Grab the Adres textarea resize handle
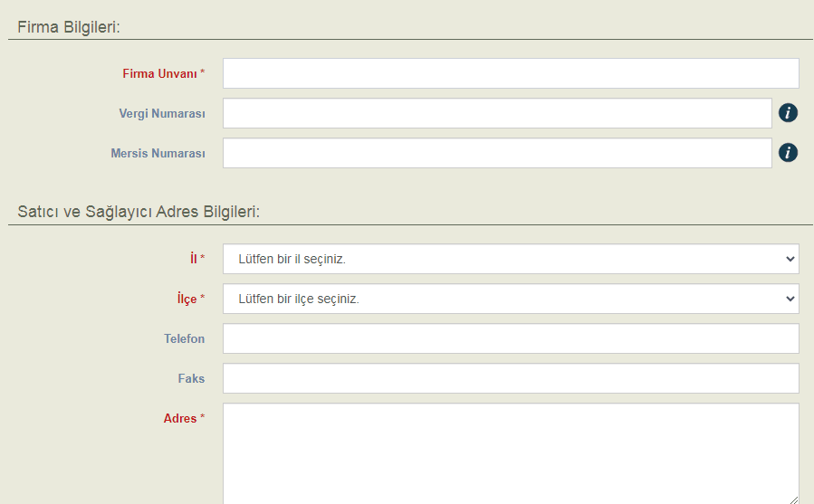814x504 pixels. (794, 499)
